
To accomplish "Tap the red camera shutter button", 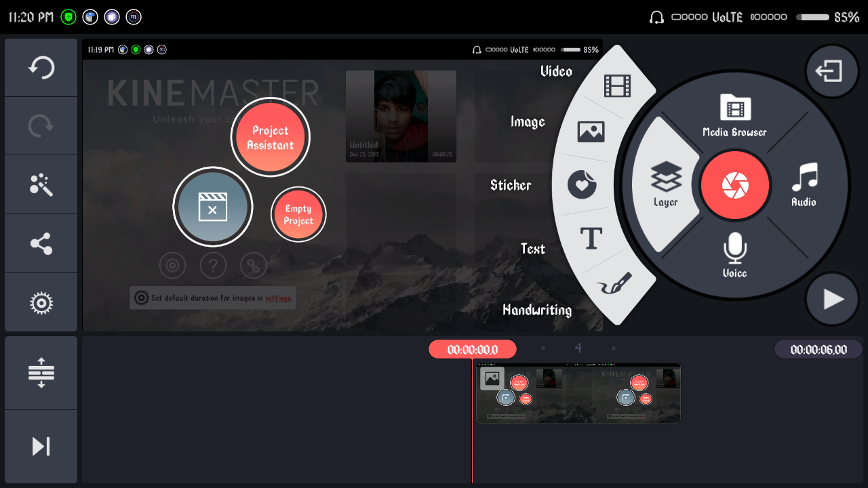I will tap(735, 186).
